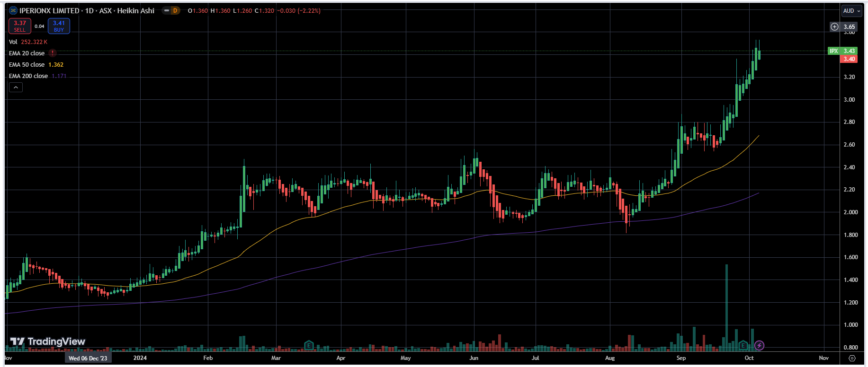Click 1.000 on the price scale
The width and height of the screenshot is (868, 367).
(850, 325)
